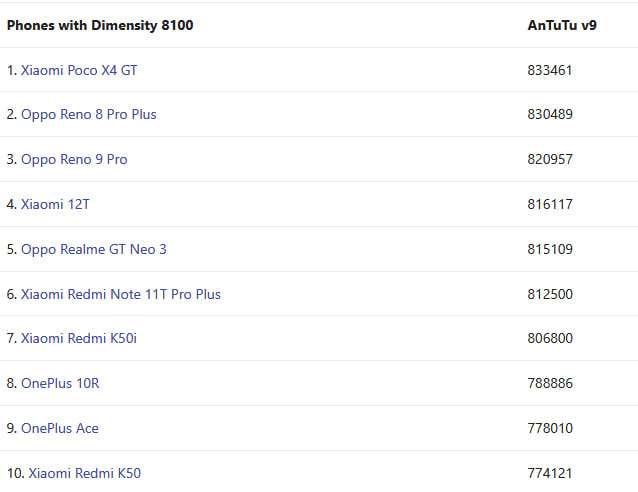Click the 812500 score cell

point(550,294)
